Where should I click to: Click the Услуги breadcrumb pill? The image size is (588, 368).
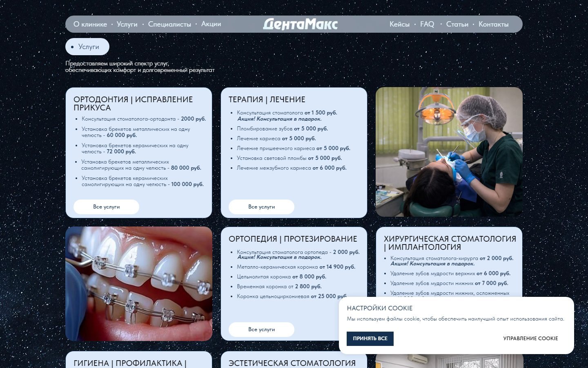[87, 47]
